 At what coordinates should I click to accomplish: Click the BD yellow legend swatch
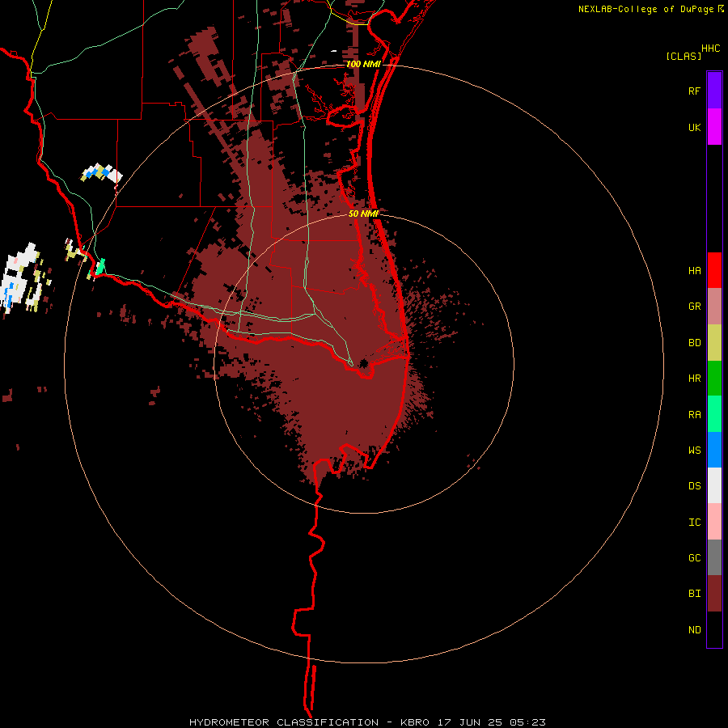[x=714, y=343]
